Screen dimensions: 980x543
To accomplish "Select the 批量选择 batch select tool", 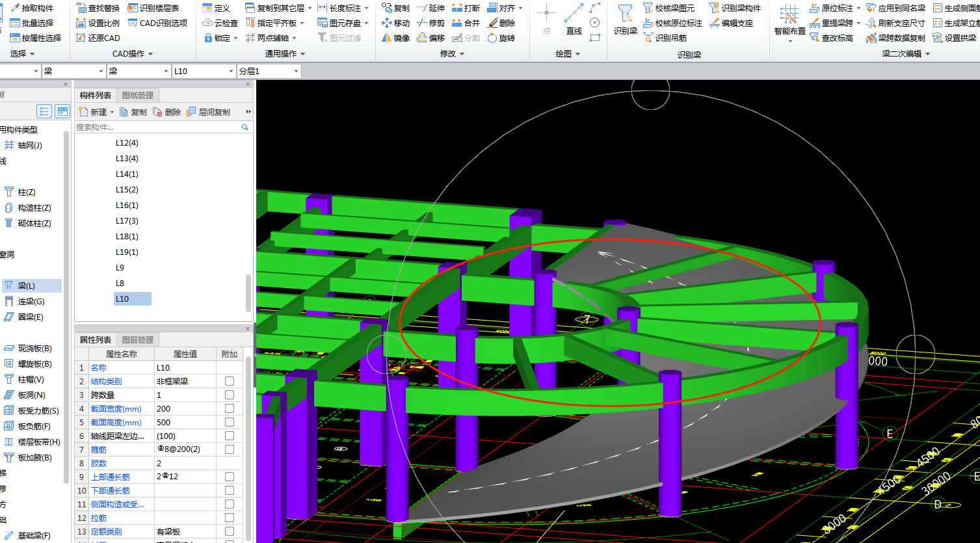I will pyautogui.click(x=32, y=23).
